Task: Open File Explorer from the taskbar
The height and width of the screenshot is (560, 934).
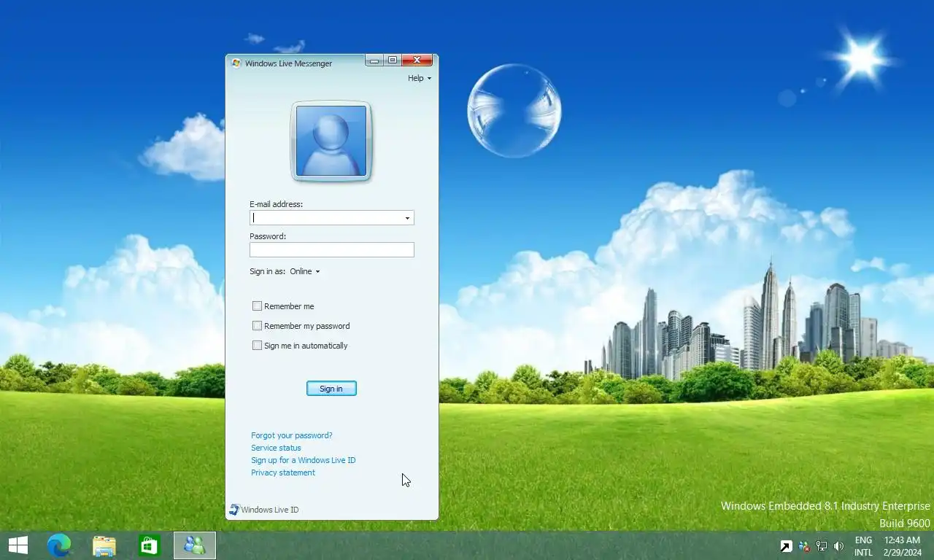Action: click(x=104, y=545)
